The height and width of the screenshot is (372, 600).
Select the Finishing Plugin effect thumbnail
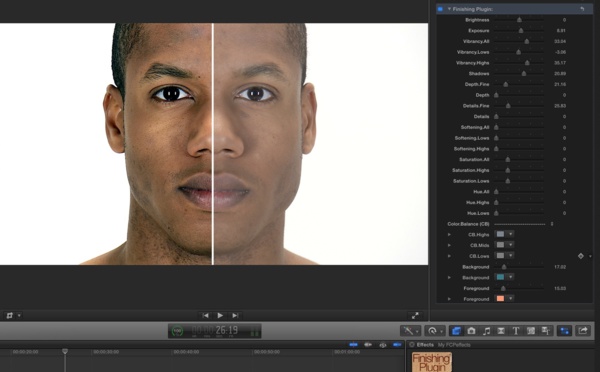point(432,362)
